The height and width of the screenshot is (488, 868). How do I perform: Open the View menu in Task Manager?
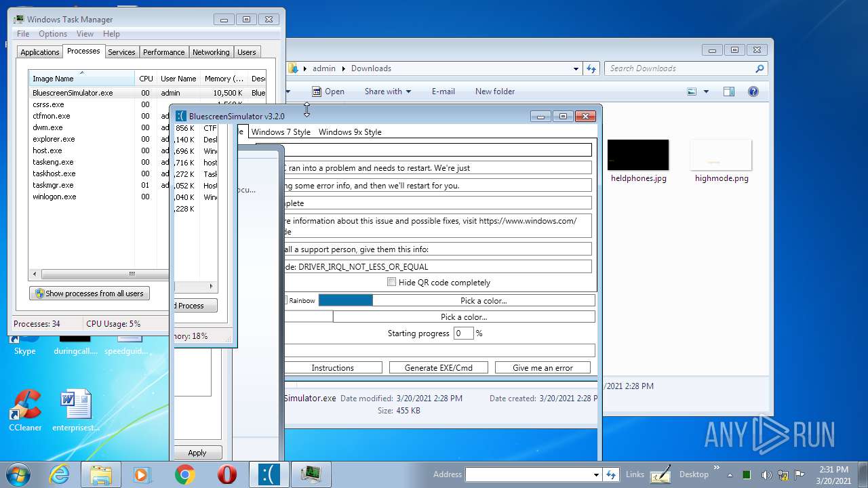(85, 34)
